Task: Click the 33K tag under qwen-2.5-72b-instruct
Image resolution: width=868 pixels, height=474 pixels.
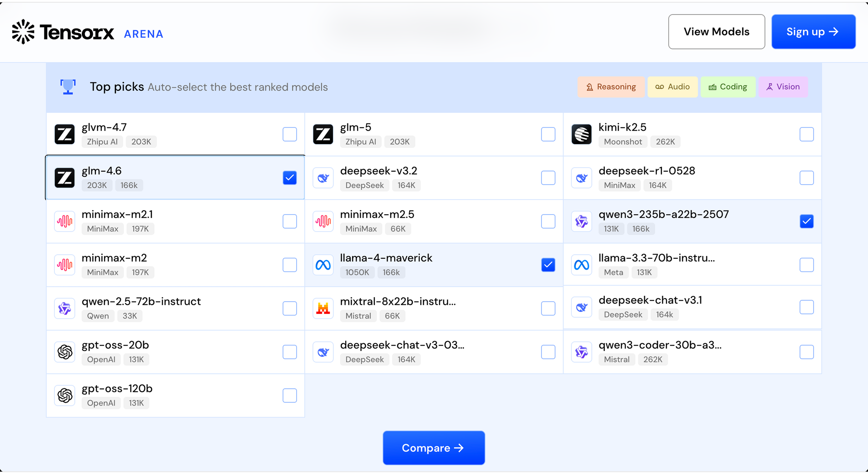Action: pos(130,316)
